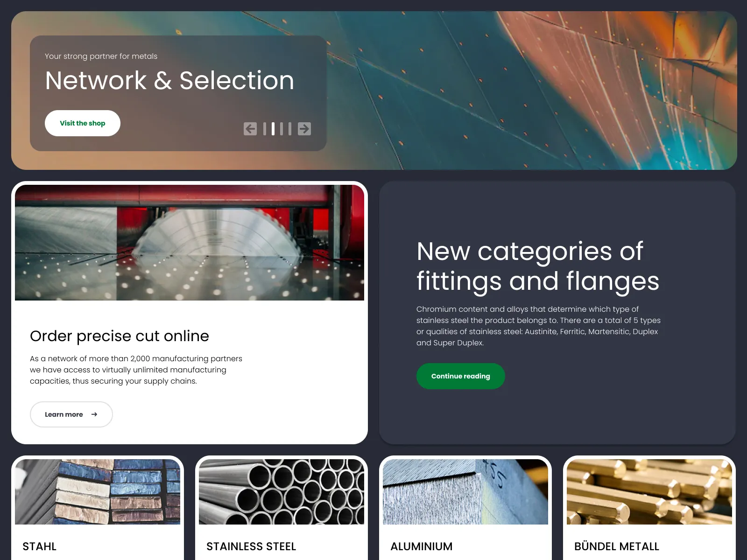Open the STAINLESS STEEL category label

pyautogui.click(x=251, y=546)
